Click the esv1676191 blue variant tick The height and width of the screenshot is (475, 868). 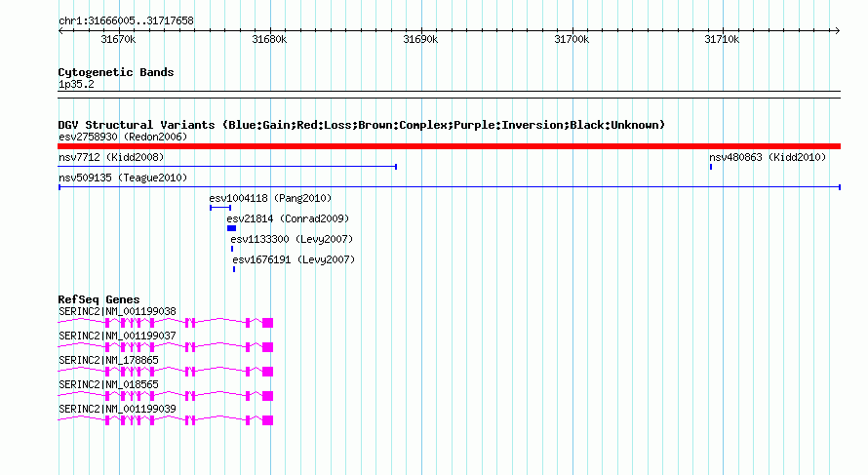click(234, 269)
